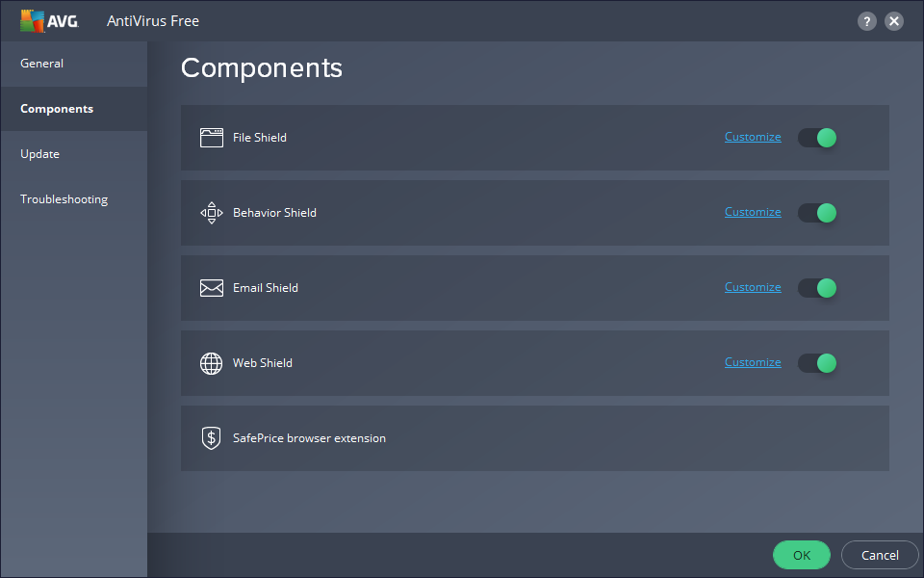
Task: Disable the Behavior Shield switch
Action: [817, 213]
